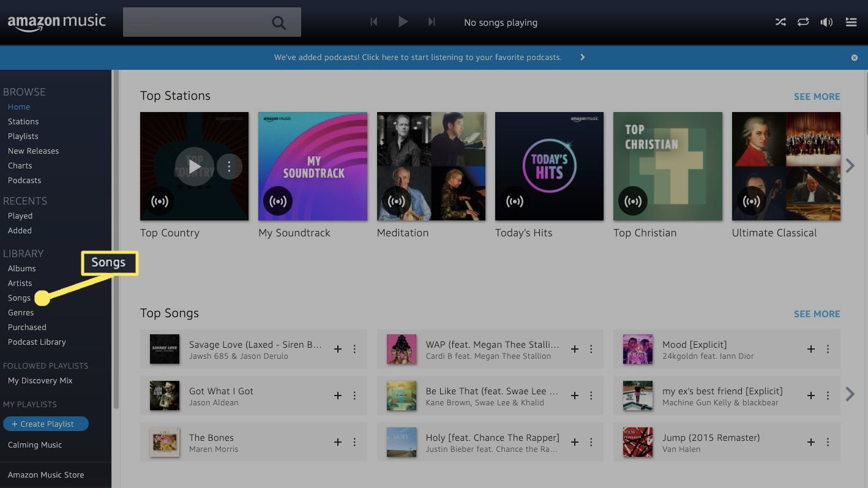Open Amazon Music Store
Image resolution: width=868 pixels, height=488 pixels.
coord(46,475)
